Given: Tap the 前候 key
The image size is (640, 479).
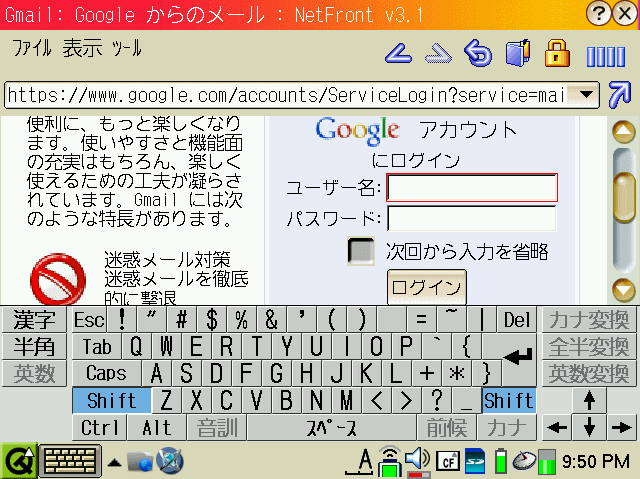Looking at the screenshot, I should pyautogui.click(x=447, y=428).
